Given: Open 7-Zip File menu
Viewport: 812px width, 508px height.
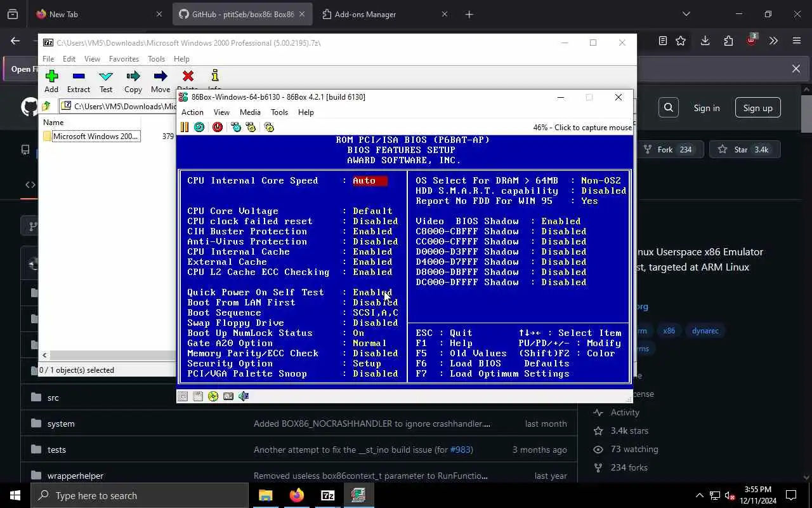Looking at the screenshot, I should (x=48, y=59).
